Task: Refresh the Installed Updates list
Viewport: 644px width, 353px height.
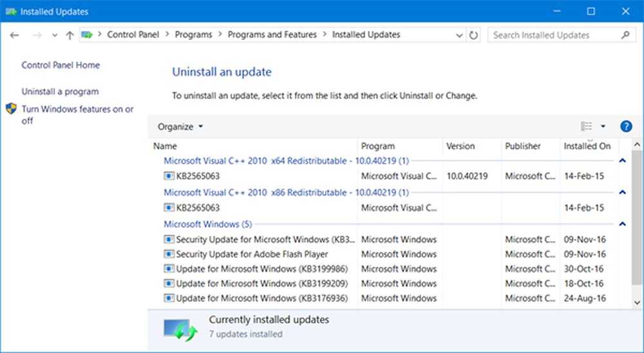Action: pyautogui.click(x=475, y=35)
